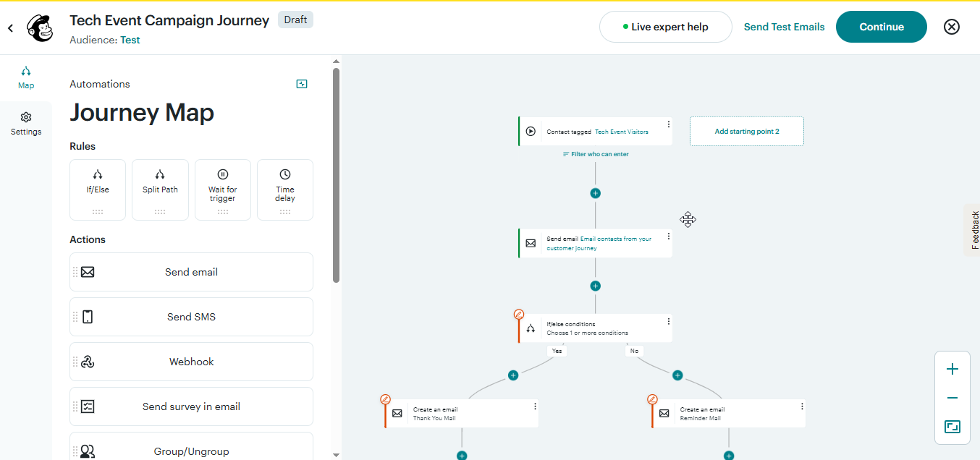
Task: Open the Thank You Mail node menu
Action: point(535,406)
